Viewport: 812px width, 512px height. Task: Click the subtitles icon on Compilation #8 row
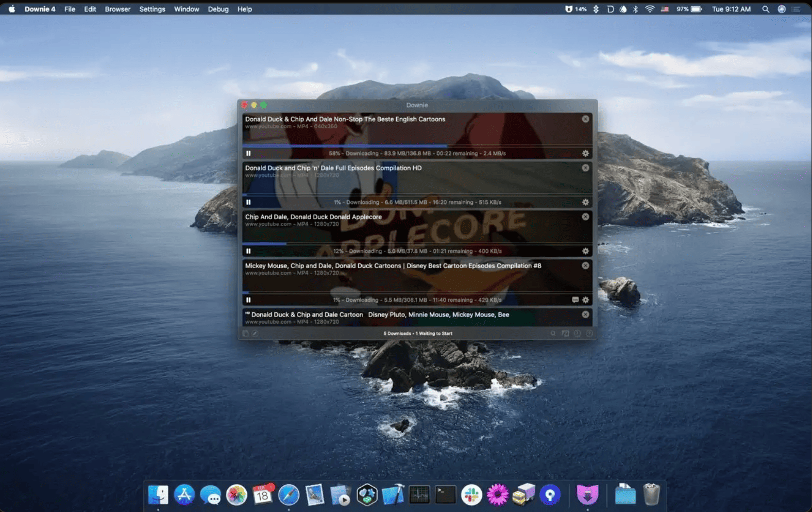pyautogui.click(x=575, y=300)
